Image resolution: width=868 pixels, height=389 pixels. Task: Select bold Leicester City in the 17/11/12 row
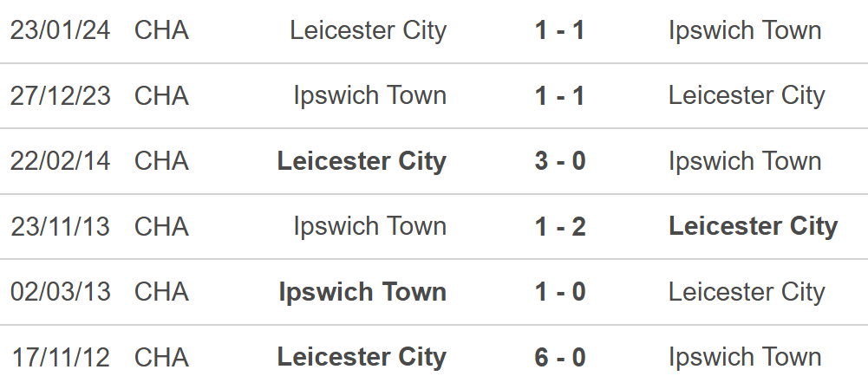362,357
